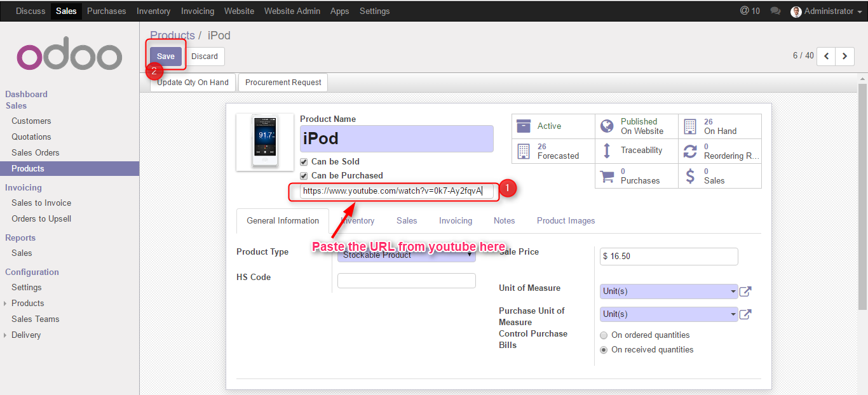The width and height of the screenshot is (868, 395).
Task: Click the Active archive box icon
Action: (524, 126)
